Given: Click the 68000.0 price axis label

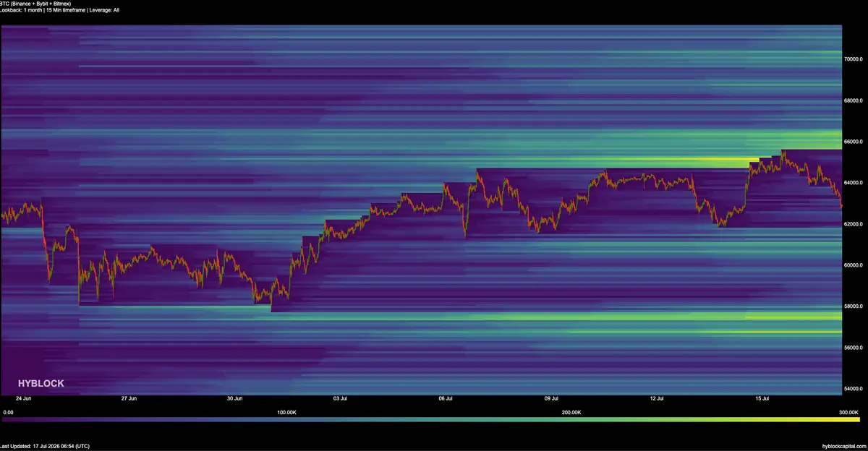Looking at the screenshot, I should (855, 100).
